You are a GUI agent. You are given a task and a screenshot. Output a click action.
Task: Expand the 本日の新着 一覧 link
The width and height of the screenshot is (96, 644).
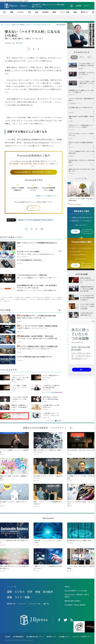click(x=59, y=310)
